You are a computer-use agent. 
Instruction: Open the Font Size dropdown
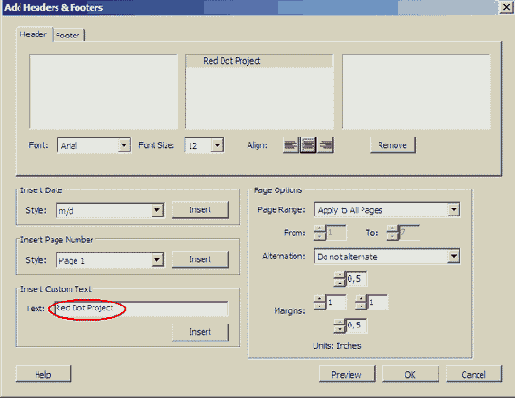pyautogui.click(x=204, y=145)
